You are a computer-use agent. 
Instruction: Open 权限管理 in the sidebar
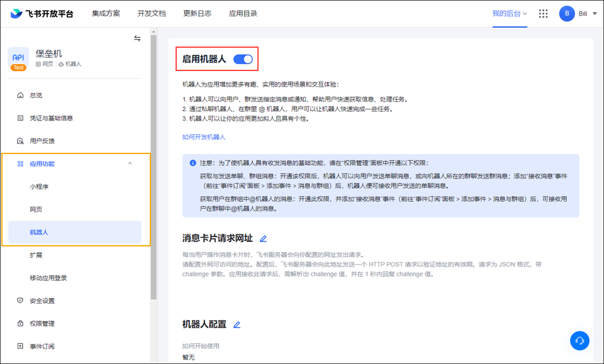point(42,324)
